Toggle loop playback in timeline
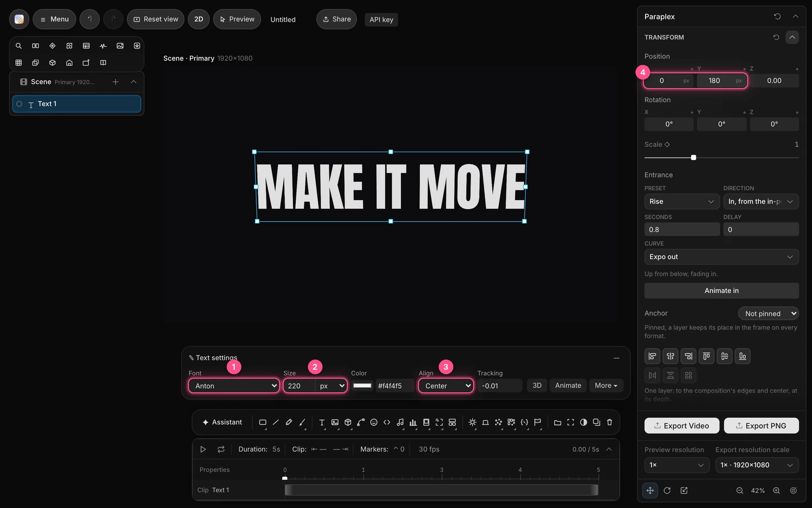Viewport: 812px width, 508px height. point(221,449)
